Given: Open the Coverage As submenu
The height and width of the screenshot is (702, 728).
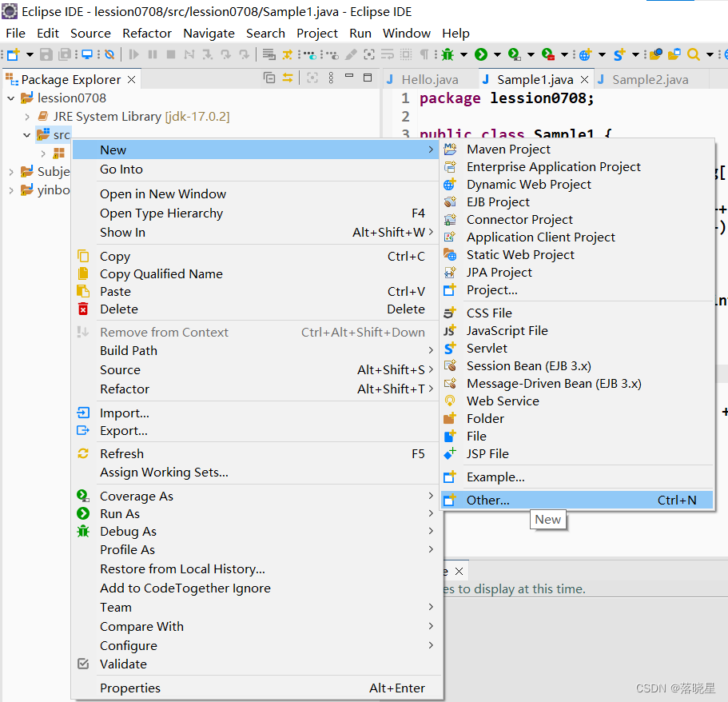Looking at the screenshot, I should (x=256, y=496).
